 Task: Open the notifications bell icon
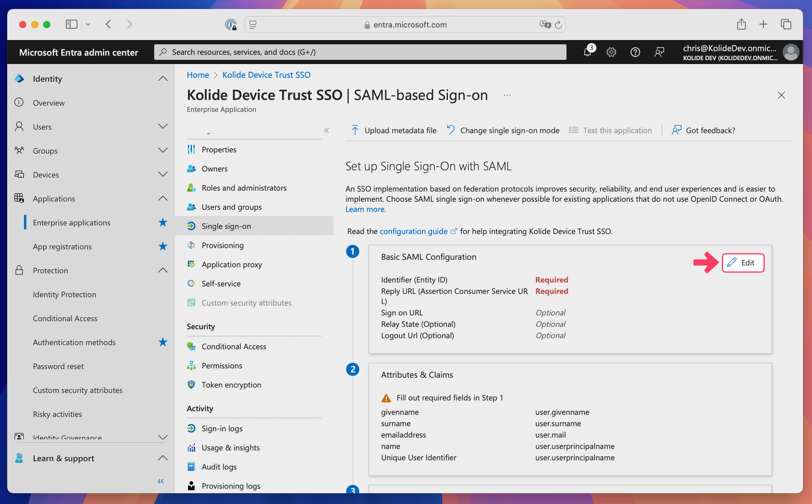587,52
